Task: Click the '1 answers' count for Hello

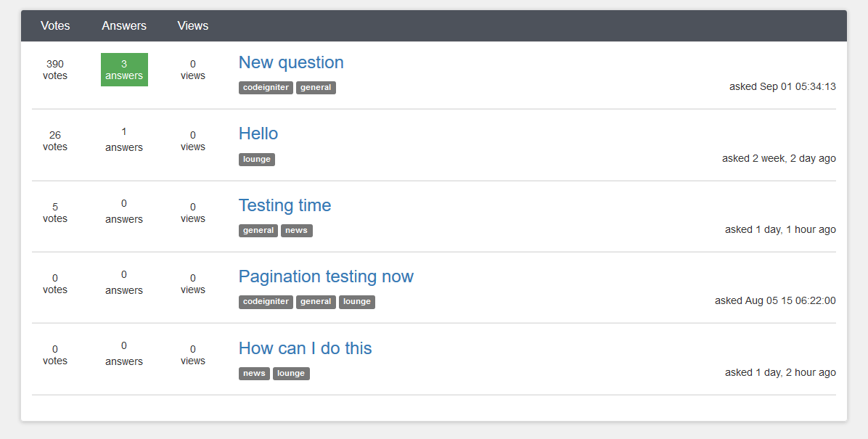Action: 124,139
